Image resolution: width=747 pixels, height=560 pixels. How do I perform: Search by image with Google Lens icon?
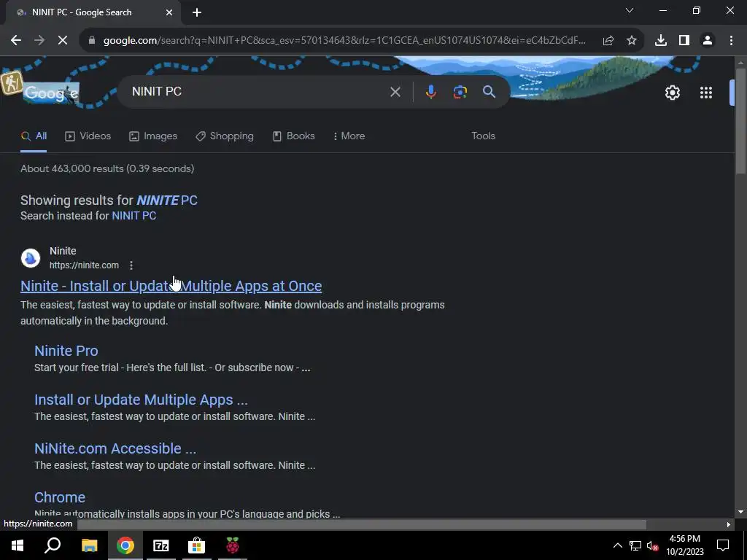460,92
